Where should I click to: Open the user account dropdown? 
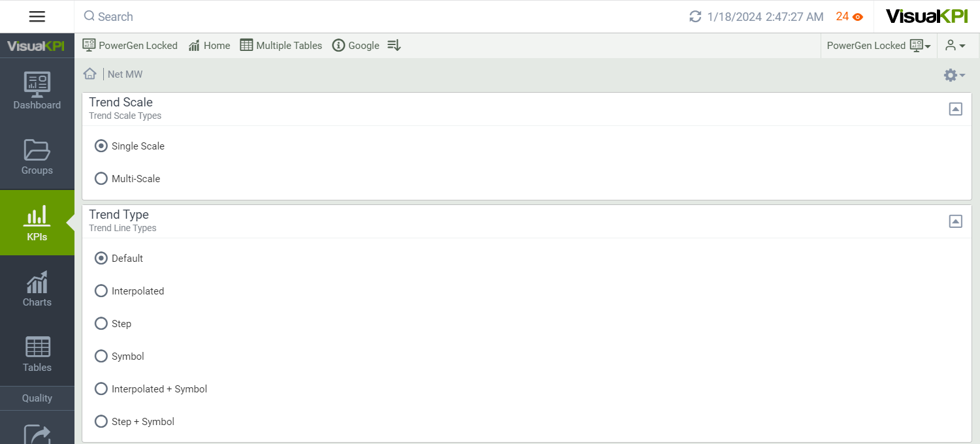[x=955, y=45]
